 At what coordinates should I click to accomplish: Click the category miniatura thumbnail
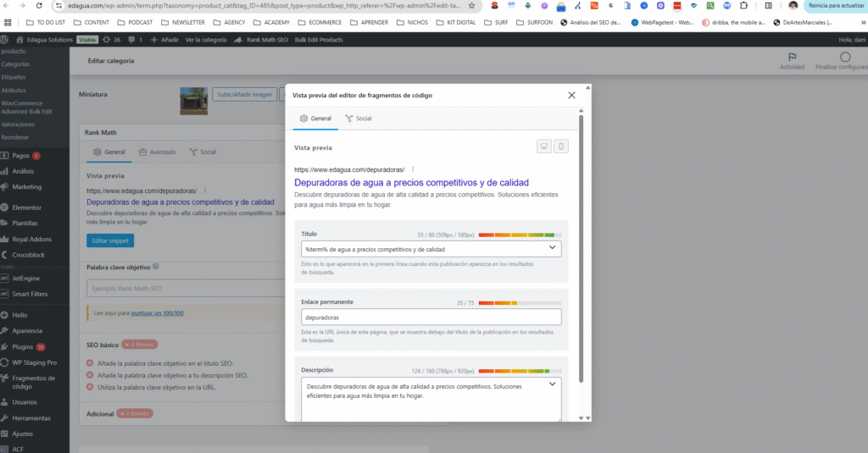point(194,101)
